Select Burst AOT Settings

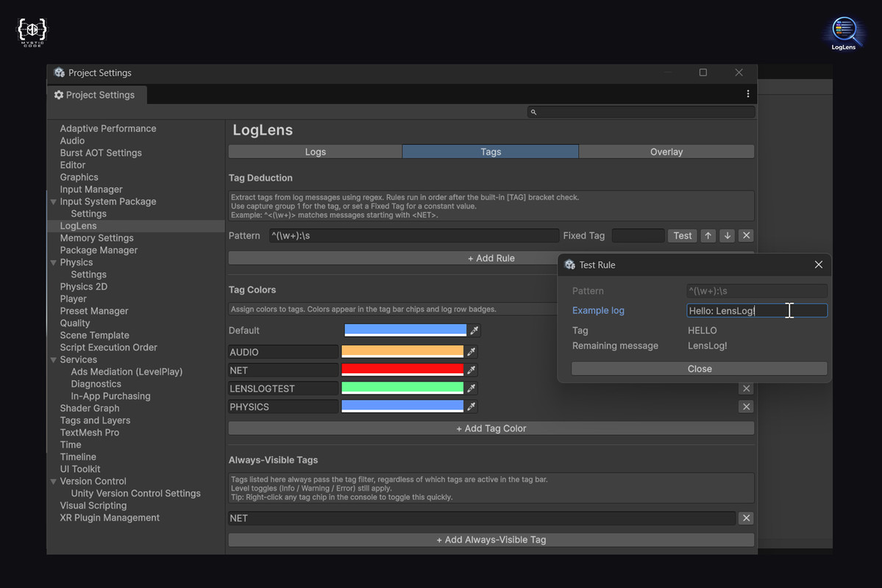click(101, 153)
